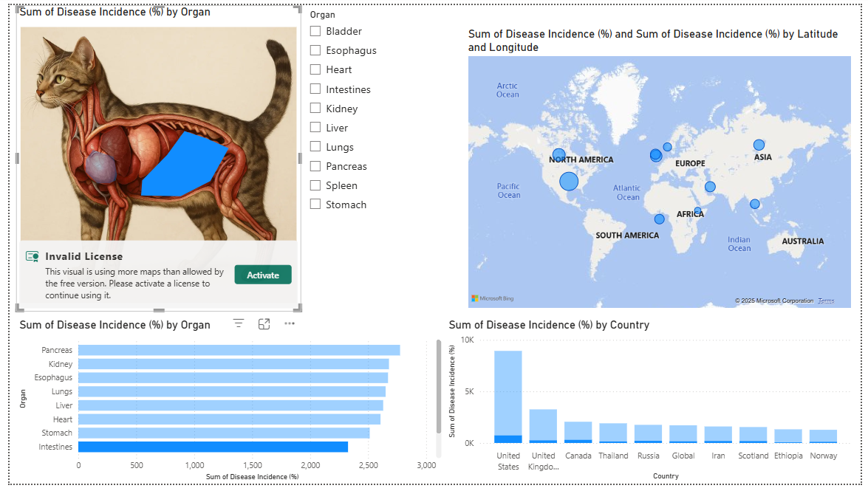Viewport: 868px width, 491px height.
Task: Select the United States column
Action: [x=508, y=396]
